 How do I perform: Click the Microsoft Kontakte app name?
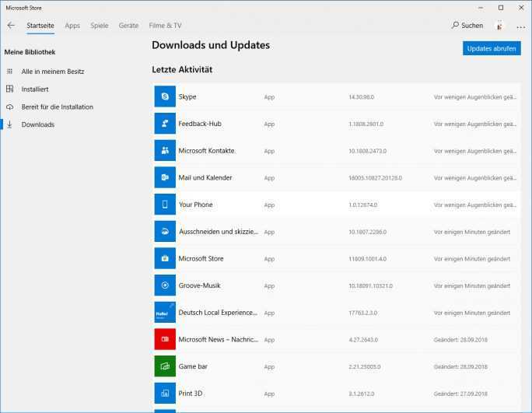coord(207,150)
